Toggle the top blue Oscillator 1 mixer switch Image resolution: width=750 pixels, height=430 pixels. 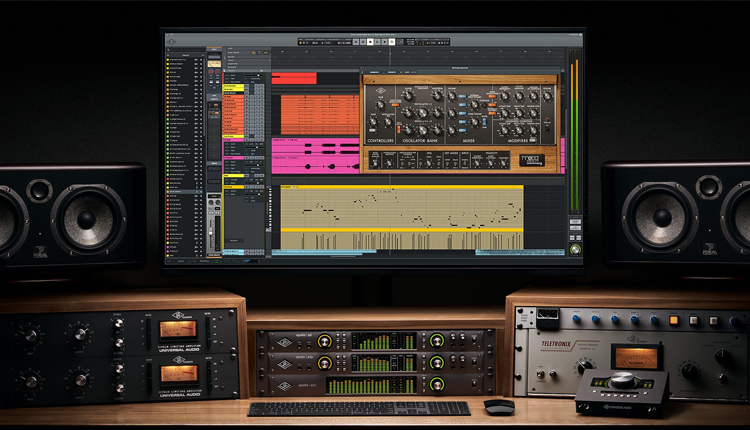point(463,96)
